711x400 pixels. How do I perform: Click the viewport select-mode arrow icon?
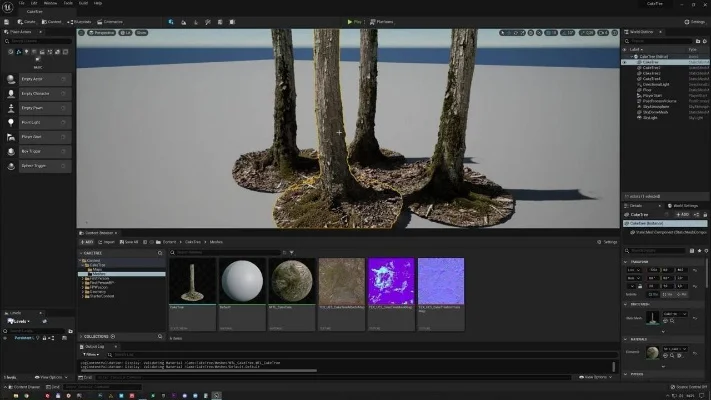pyautogui.click(x=502, y=33)
